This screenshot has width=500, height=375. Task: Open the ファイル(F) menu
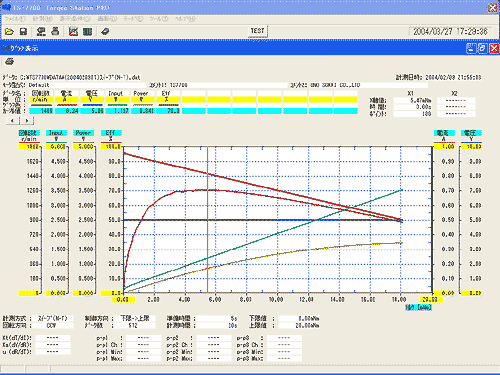tap(15, 19)
